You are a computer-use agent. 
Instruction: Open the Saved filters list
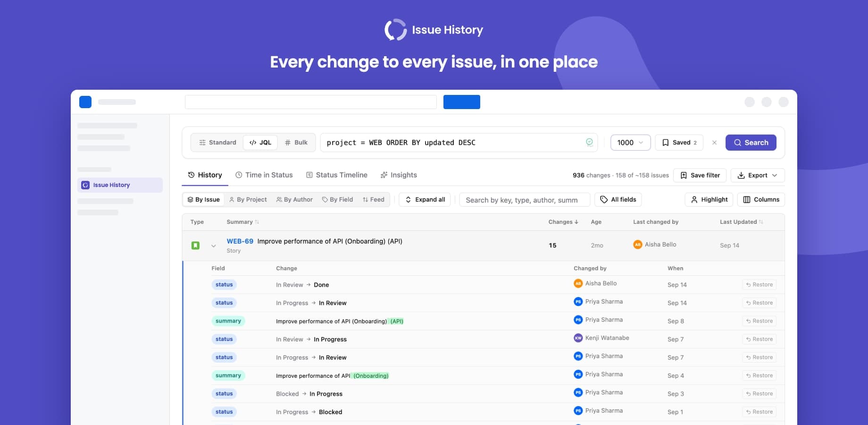coord(679,143)
